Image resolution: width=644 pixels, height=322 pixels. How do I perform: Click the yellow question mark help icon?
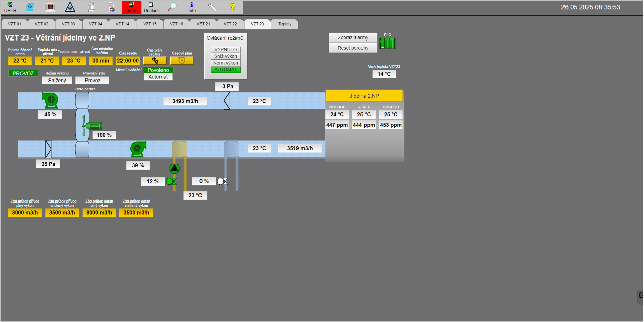click(232, 7)
